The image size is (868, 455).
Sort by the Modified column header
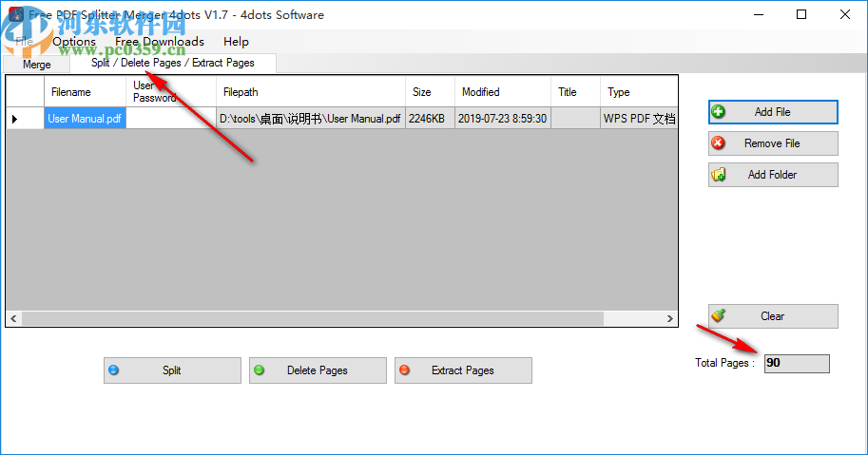click(503, 92)
